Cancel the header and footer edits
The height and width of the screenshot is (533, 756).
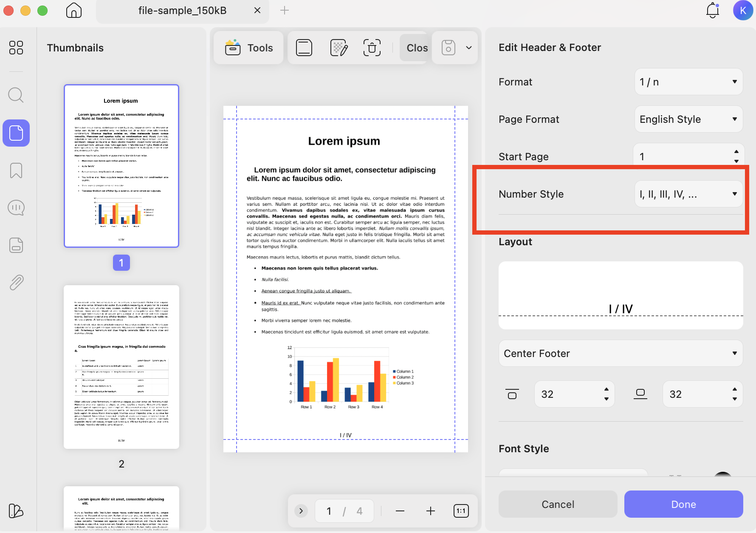pyautogui.click(x=558, y=504)
